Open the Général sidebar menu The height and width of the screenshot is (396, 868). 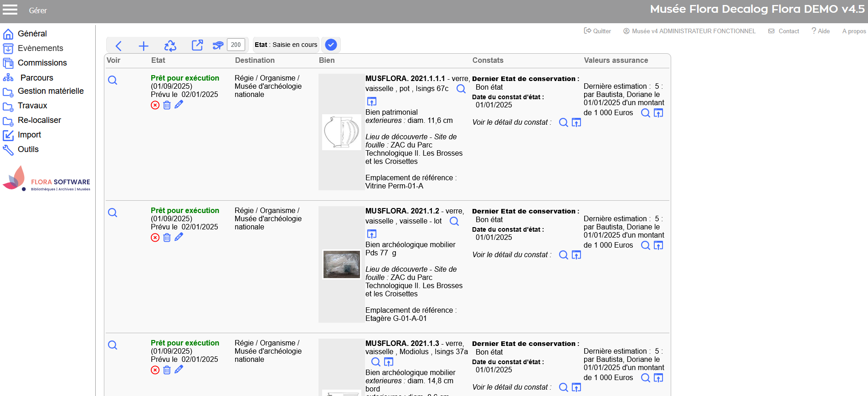[x=32, y=34]
